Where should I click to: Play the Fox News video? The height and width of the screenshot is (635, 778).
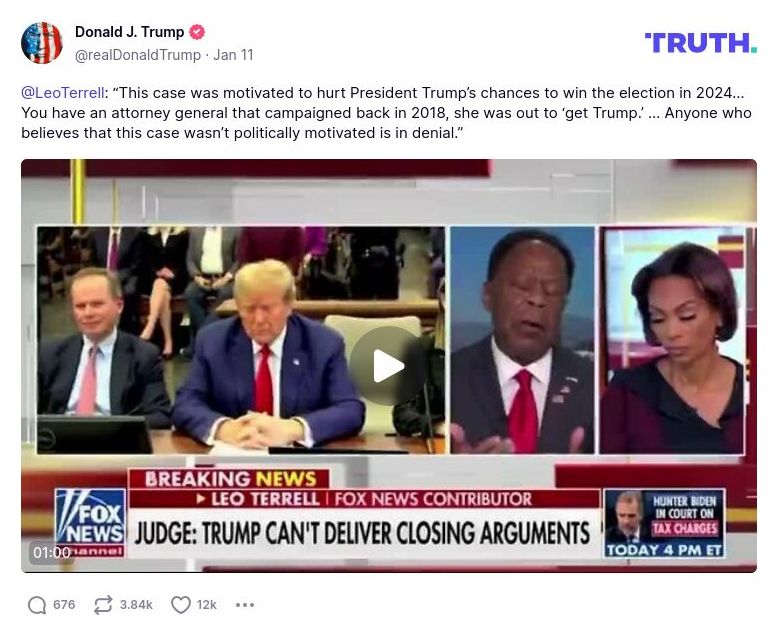pos(388,366)
